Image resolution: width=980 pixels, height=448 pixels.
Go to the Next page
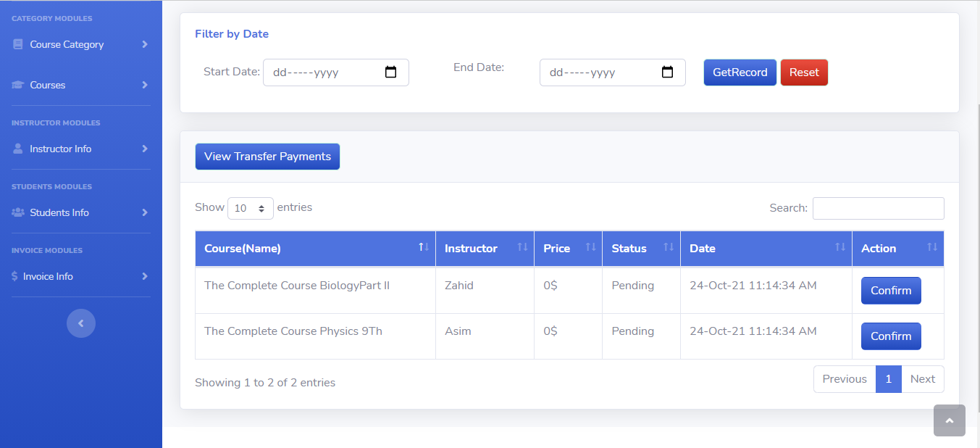click(x=923, y=379)
